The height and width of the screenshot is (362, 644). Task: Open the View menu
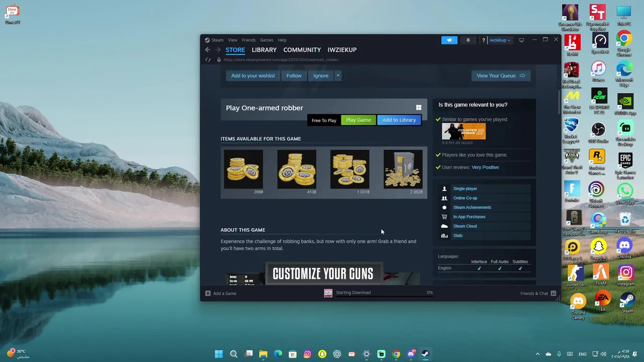point(232,40)
